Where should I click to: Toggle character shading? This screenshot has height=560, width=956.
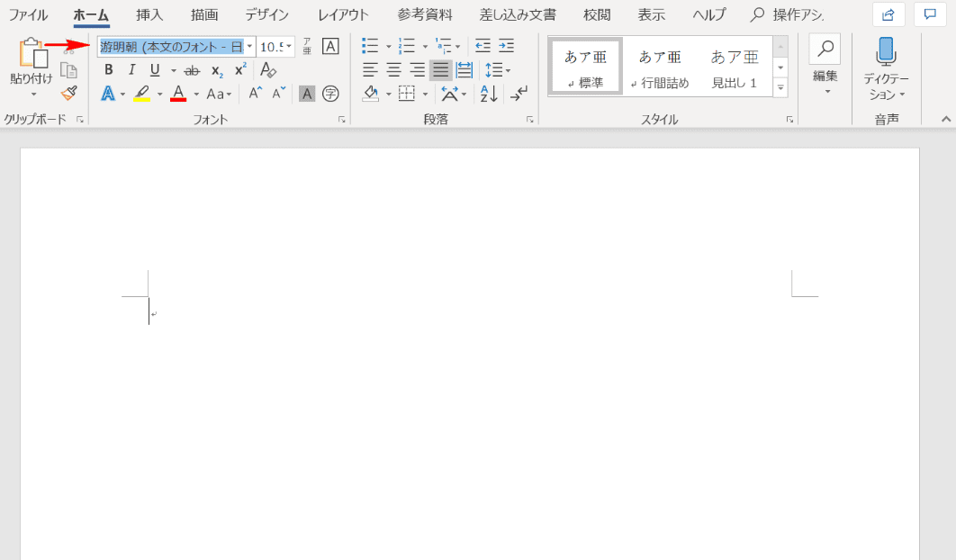[307, 94]
